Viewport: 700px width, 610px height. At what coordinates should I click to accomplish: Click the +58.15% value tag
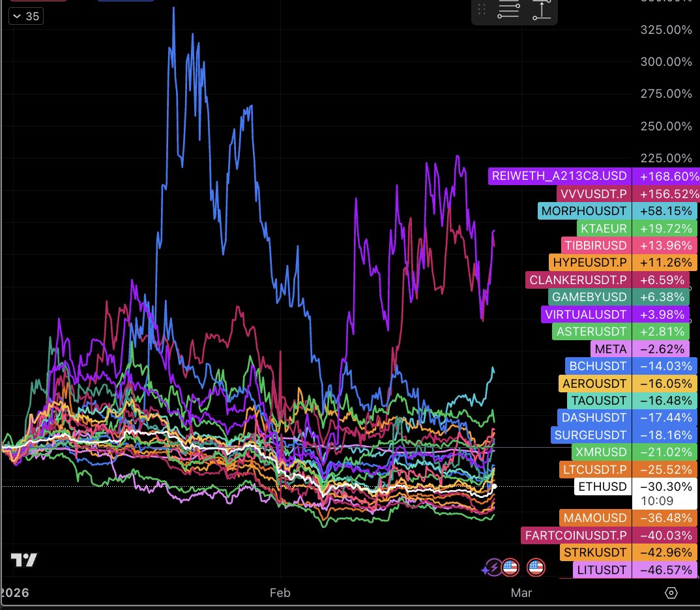coord(665,211)
